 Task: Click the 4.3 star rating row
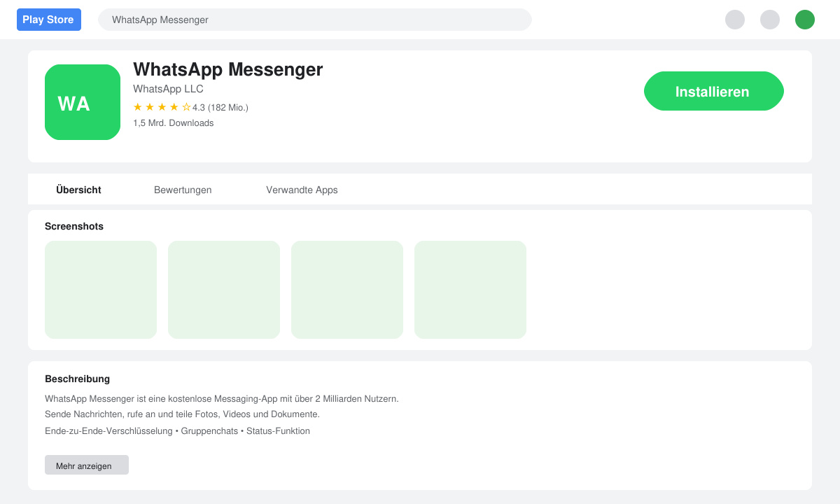coord(190,107)
